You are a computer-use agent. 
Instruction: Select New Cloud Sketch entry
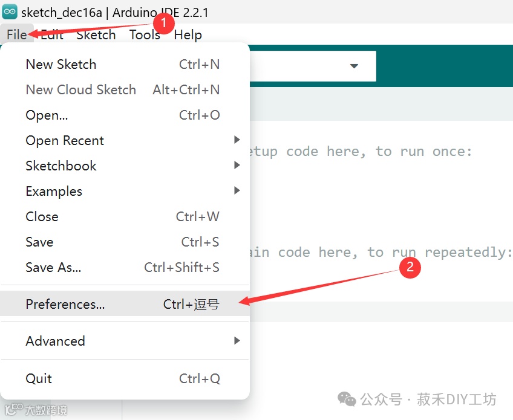pos(125,89)
